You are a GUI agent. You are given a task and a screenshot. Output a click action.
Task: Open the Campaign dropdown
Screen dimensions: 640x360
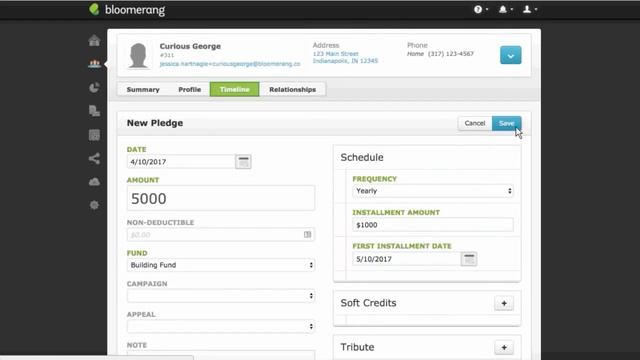pyautogui.click(x=221, y=296)
